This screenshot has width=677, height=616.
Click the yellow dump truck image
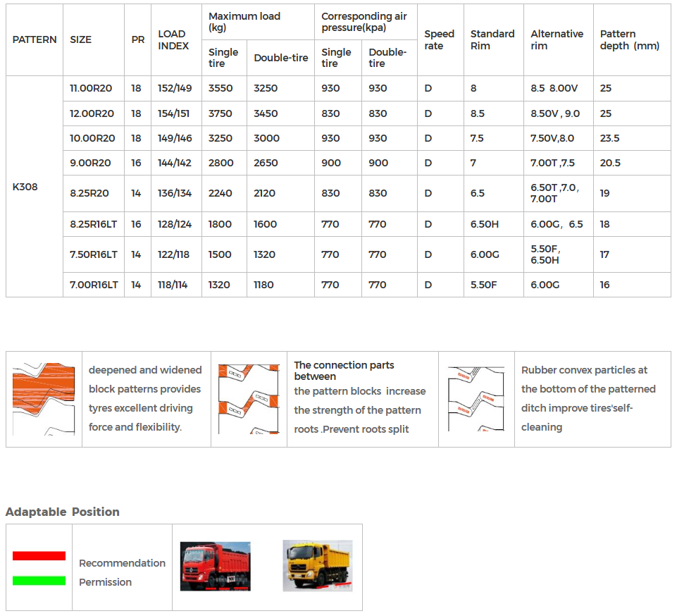[x=317, y=565]
